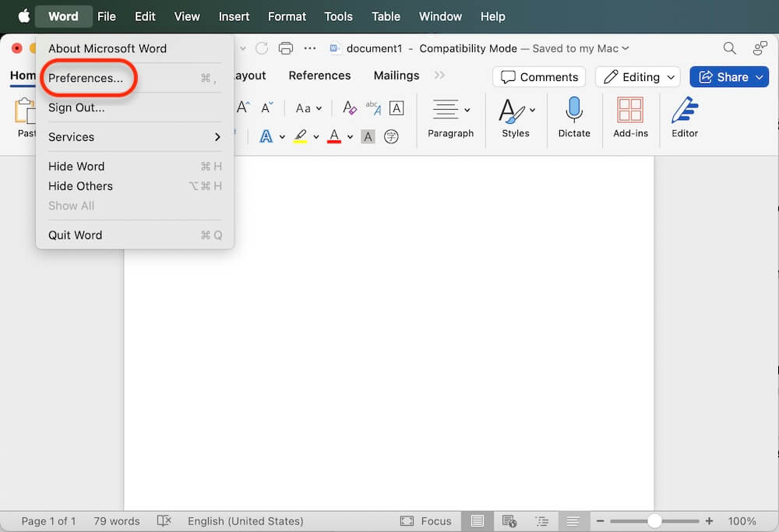Viewport: 779px width, 532px height.
Task: Click the Add-ins icon
Action: click(630, 118)
